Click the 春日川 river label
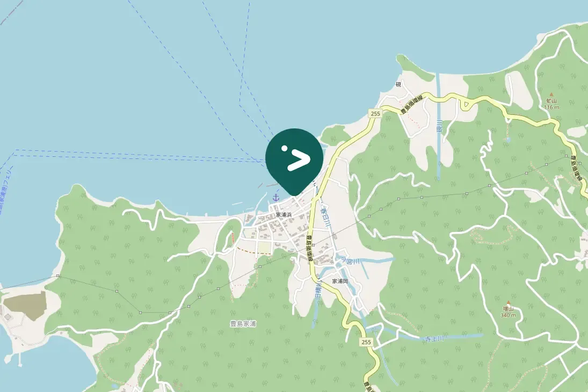 [325, 216]
